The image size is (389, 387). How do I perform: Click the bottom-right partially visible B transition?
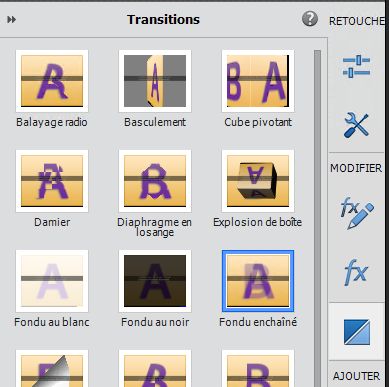coord(258,368)
